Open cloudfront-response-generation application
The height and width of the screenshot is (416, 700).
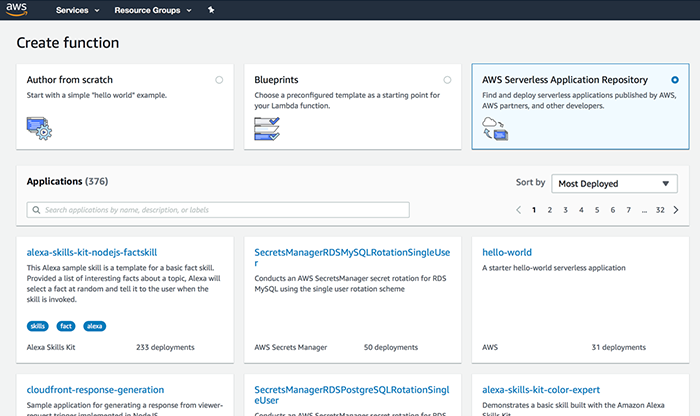pyautogui.click(x=95, y=390)
